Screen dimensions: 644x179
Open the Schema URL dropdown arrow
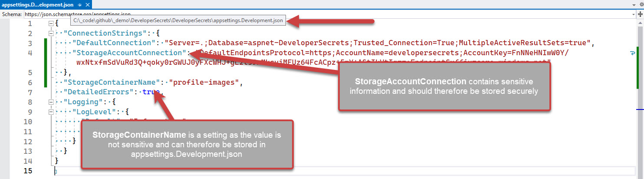(x=634, y=14)
